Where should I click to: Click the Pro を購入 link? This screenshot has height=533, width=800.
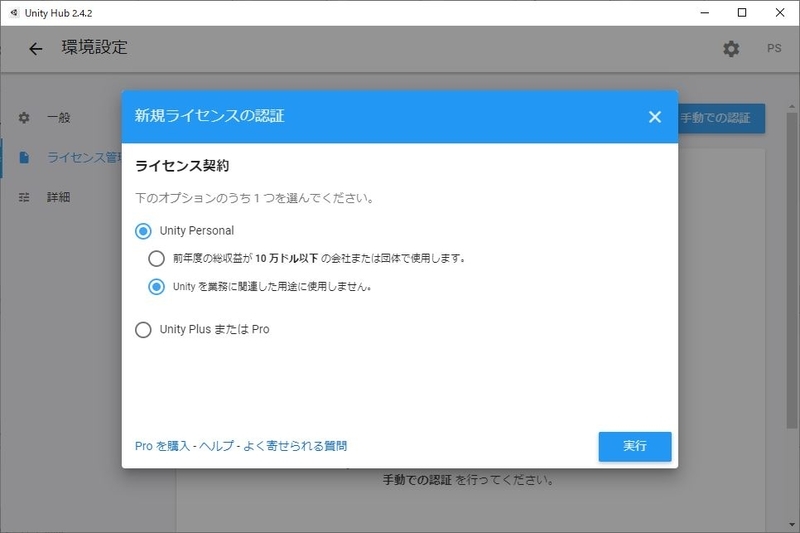162,446
